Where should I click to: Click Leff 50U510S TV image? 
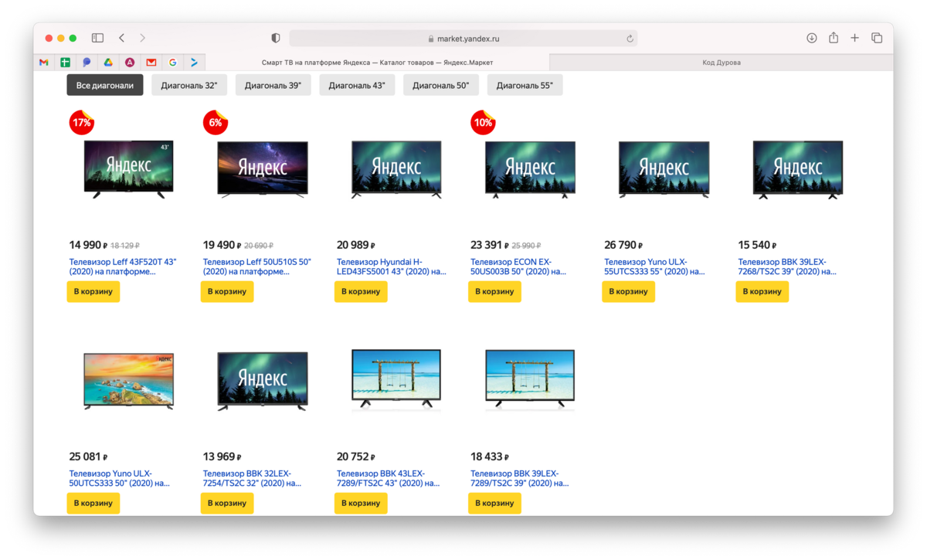coord(263,170)
